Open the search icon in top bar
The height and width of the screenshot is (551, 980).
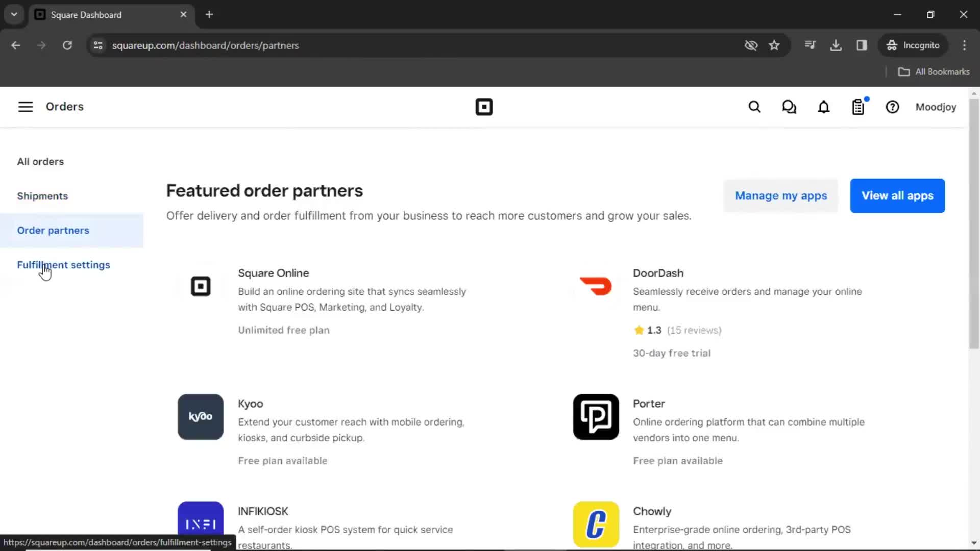pos(754,107)
